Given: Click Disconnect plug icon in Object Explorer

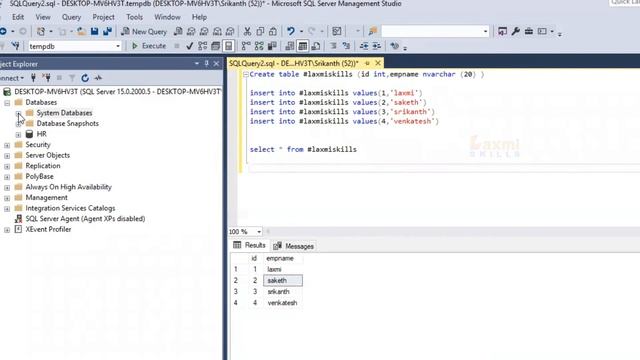Looking at the screenshot, I should point(47,78).
